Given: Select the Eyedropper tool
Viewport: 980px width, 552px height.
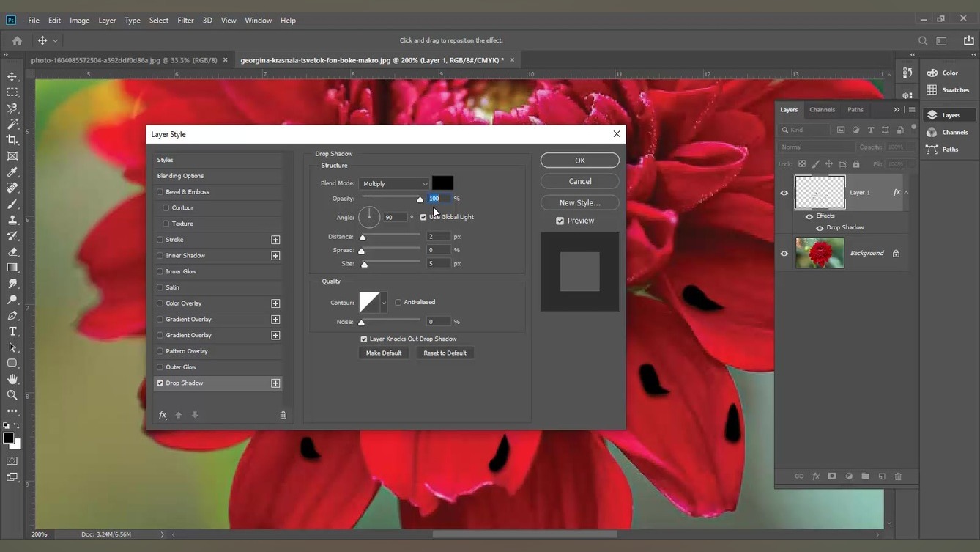Looking at the screenshot, I should pyautogui.click(x=12, y=172).
